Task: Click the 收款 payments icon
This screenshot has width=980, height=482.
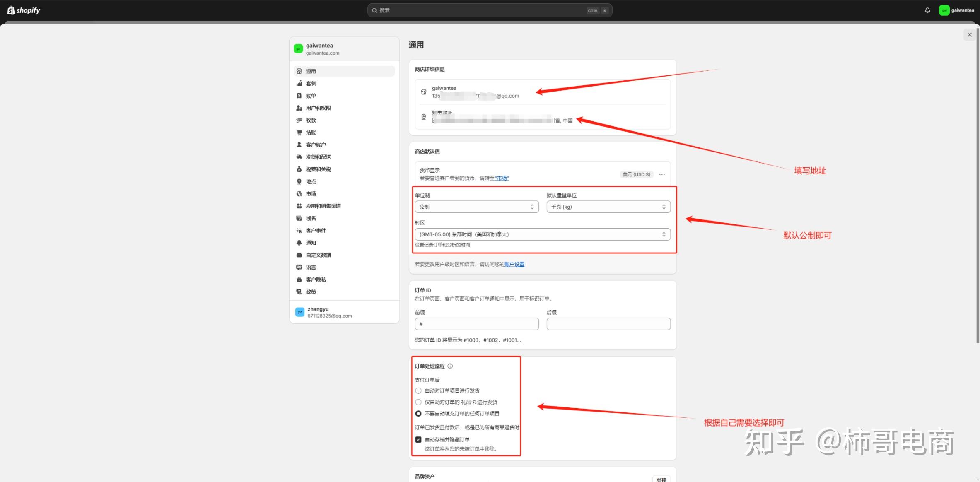Action: click(x=299, y=120)
